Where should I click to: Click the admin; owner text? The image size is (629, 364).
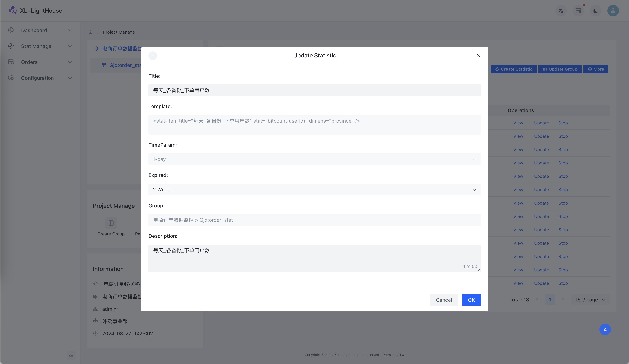tap(110, 309)
